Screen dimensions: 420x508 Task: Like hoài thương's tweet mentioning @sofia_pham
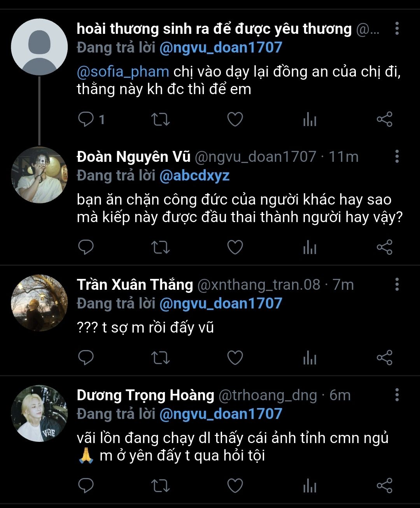pos(235,119)
